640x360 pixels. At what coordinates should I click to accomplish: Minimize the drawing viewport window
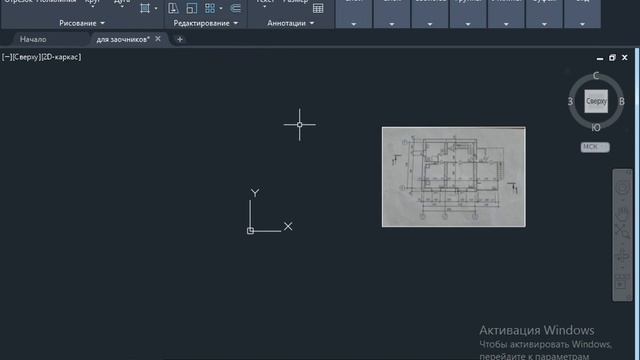tap(600, 58)
